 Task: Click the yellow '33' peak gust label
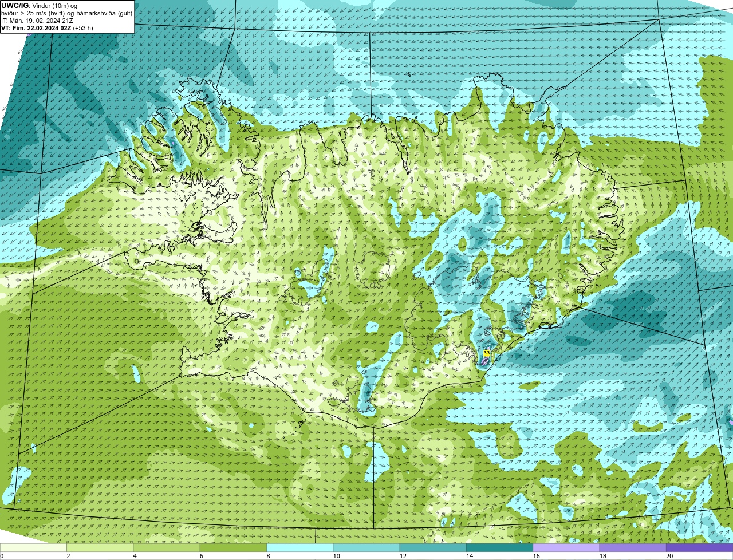click(486, 353)
